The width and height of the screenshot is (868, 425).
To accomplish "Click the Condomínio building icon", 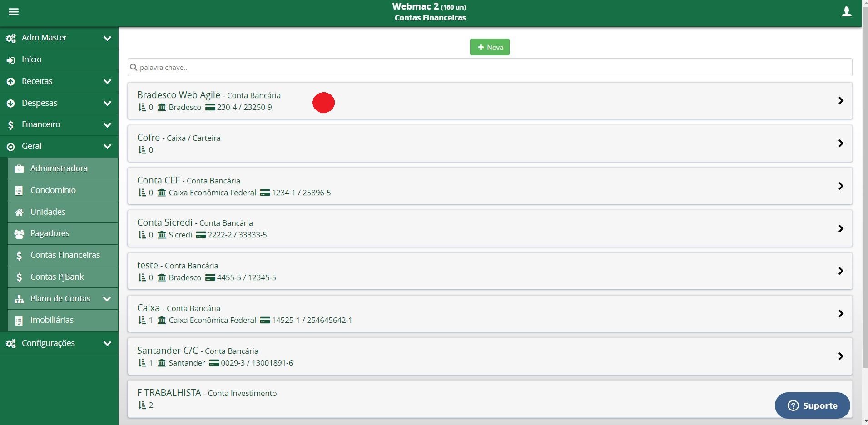I will tap(19, 191).
